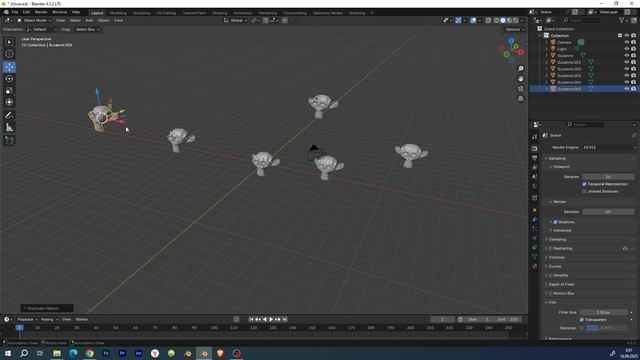Enable the Raytracing checkbox

551,248
